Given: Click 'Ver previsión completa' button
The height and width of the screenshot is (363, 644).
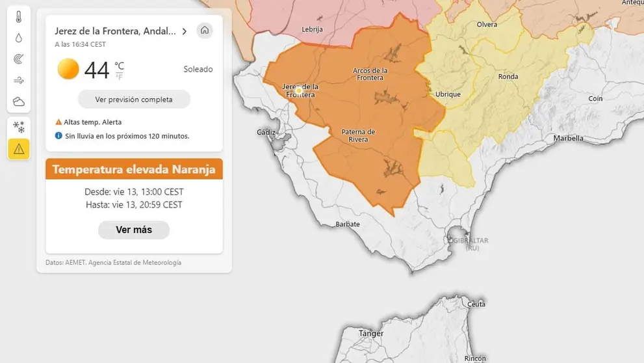Looking at the screenshot, I should [134, 100].
